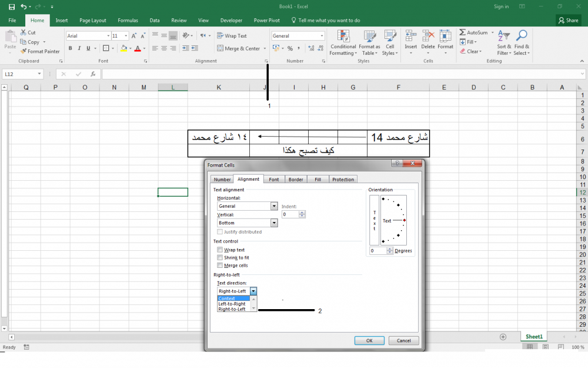The width and height of the screenshot is (588, 368).
Task: Click Sign in link
Action: point(501,6)
